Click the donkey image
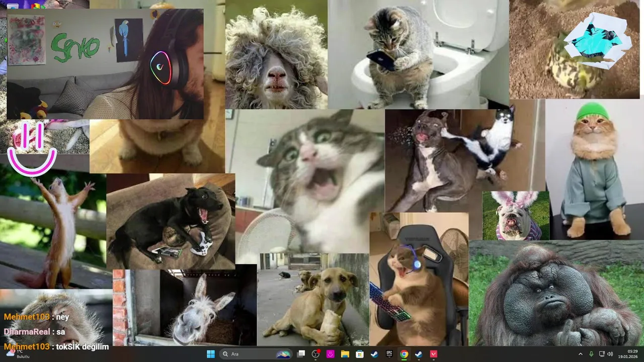This screenshot has height=362, width=644. point(185,308)
